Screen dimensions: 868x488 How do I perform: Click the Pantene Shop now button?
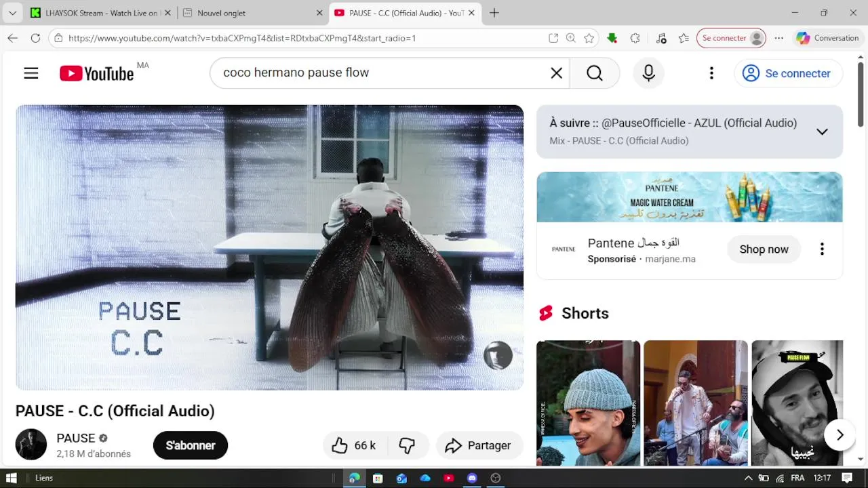pyautogui.click(x=764, y=249)
